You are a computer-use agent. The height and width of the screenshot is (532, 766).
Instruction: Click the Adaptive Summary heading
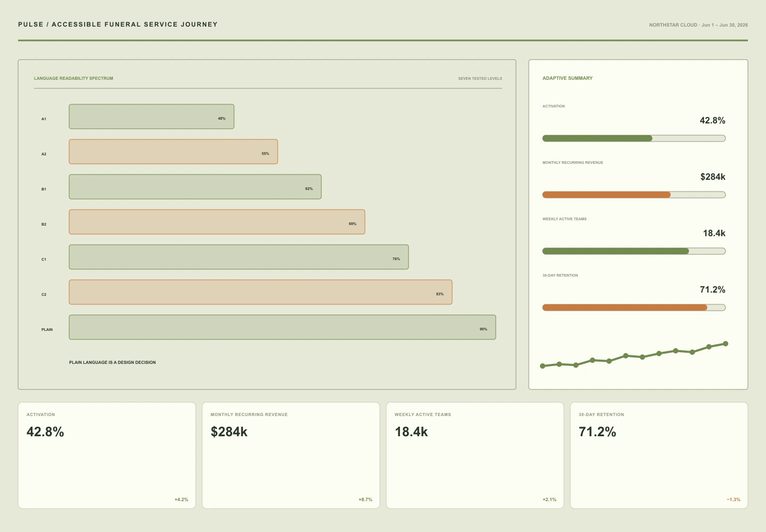click(x=568, y=78)
